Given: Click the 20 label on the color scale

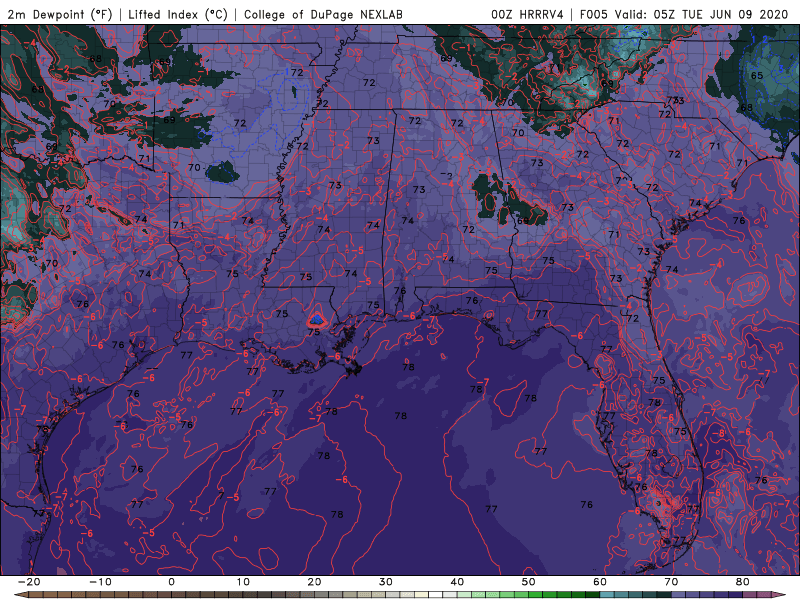Looking at the screenshot, I should tap(314, 582).
